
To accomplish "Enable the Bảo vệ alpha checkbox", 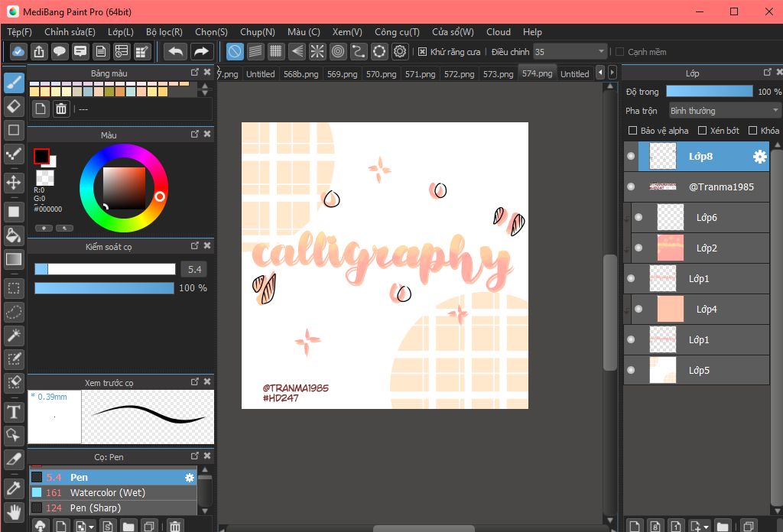I will coord(632,131).
